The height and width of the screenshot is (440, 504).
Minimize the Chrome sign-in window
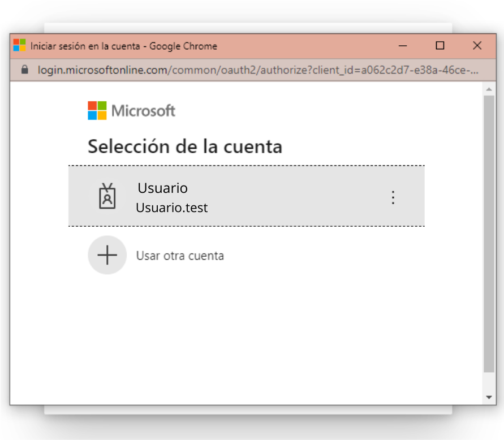403,46
